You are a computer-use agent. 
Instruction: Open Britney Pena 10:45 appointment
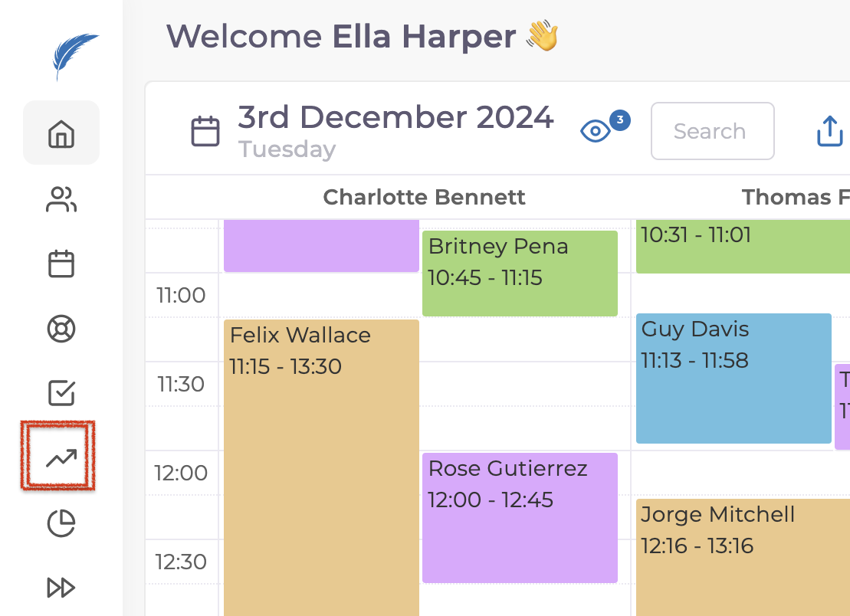520,273
